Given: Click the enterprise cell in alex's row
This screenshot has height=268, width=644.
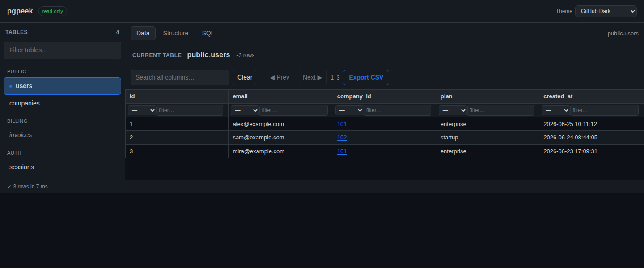Looking at the screenshot, I should [487, 124].
